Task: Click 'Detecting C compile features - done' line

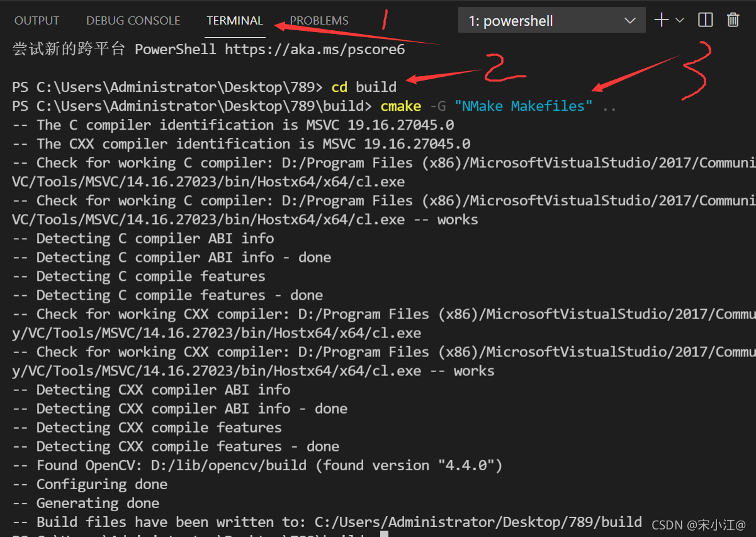Action: pyautogui.click(x=167, y=295)
